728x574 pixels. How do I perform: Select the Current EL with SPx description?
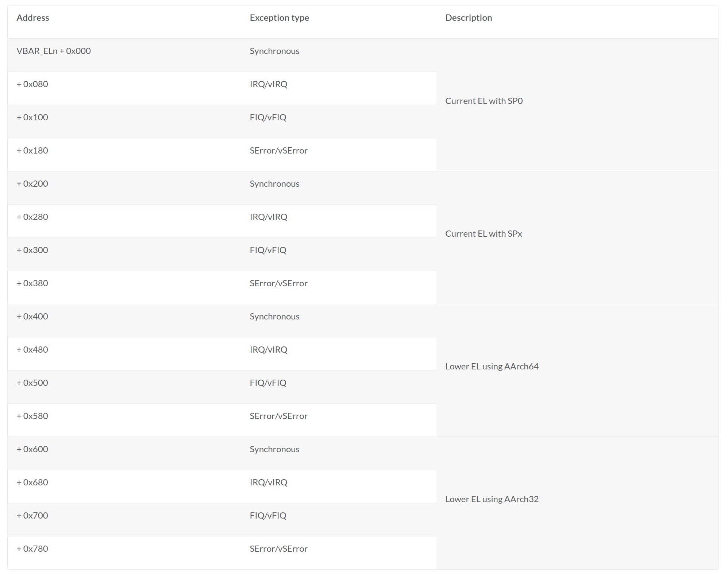coord(484,234)
